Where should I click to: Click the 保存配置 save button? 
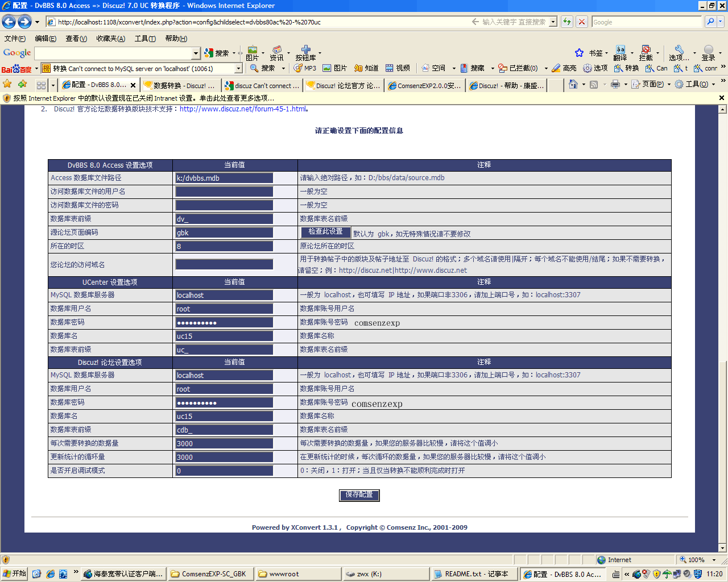[x=359, y=495]
